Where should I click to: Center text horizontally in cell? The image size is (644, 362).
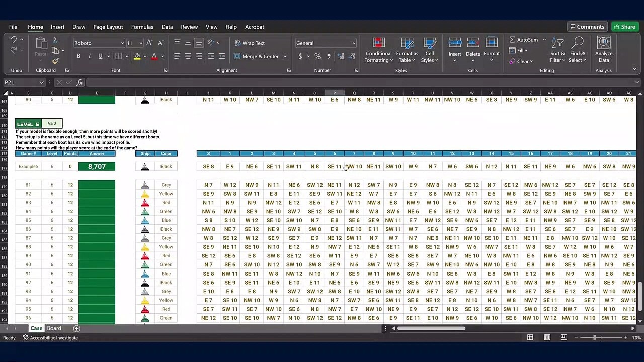coord(188,56)
